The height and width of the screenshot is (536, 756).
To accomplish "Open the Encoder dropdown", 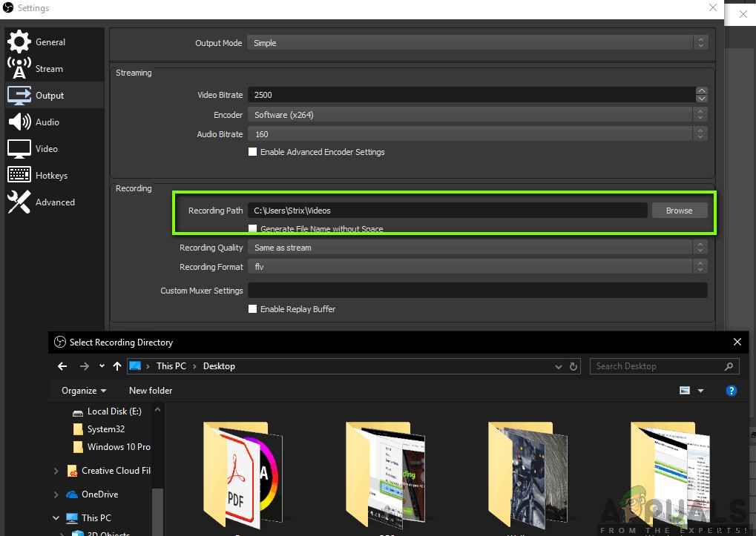I will pyautogui.click(x=477, y=115).
